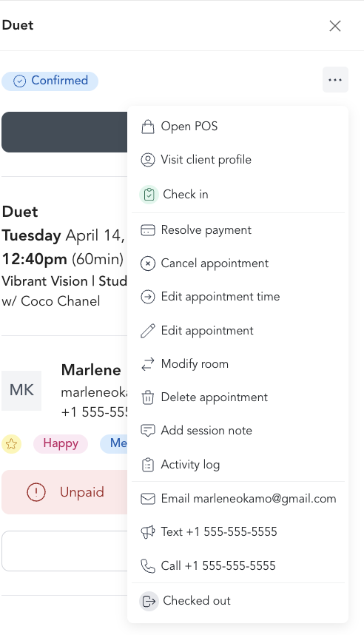Email marleneokamo@gmail.com from the menu
Viewport: 364px width, 635px height.
pos(238,499)
